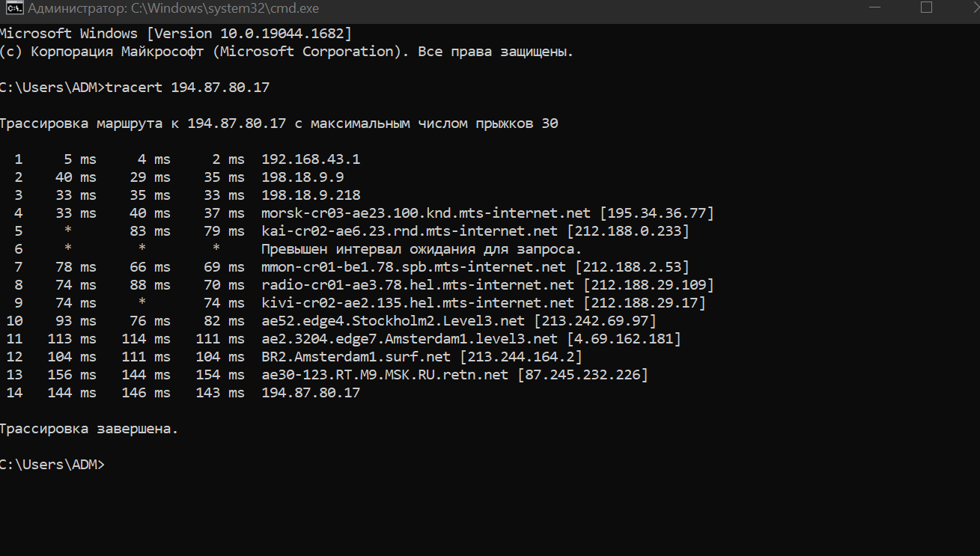The width and height of the screenshot is (980, 556).
Task: Click the morsk-cr03 hostname in hop 4
Action: click(x=425, y=213)
